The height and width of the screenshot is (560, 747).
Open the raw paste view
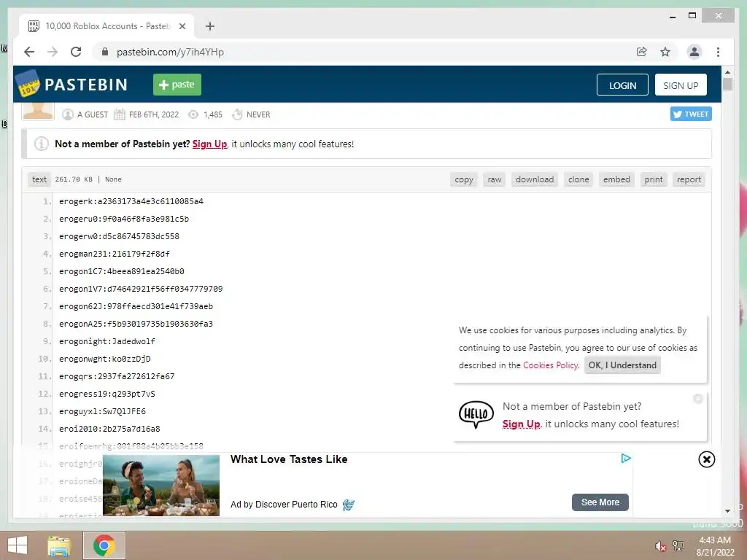pos(494,179)
